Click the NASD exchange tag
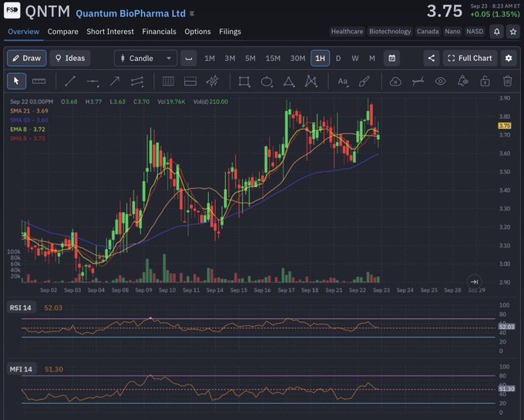Screen dimensions: 524x420 point(475,32)
